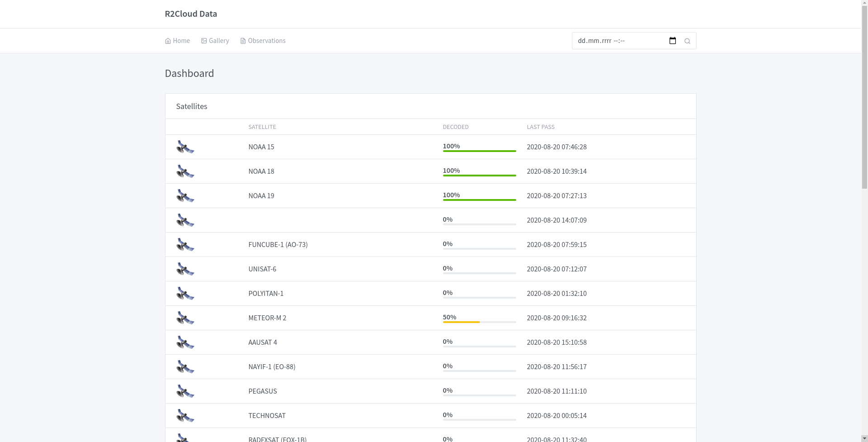
Task: Click last pass 2020-08-20 00:05:14
Action: point(557,416)
